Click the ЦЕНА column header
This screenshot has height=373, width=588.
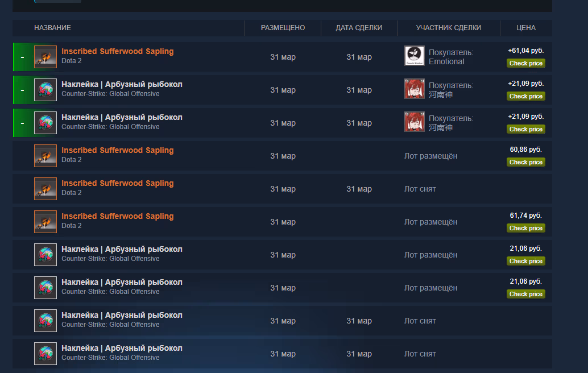526,28
